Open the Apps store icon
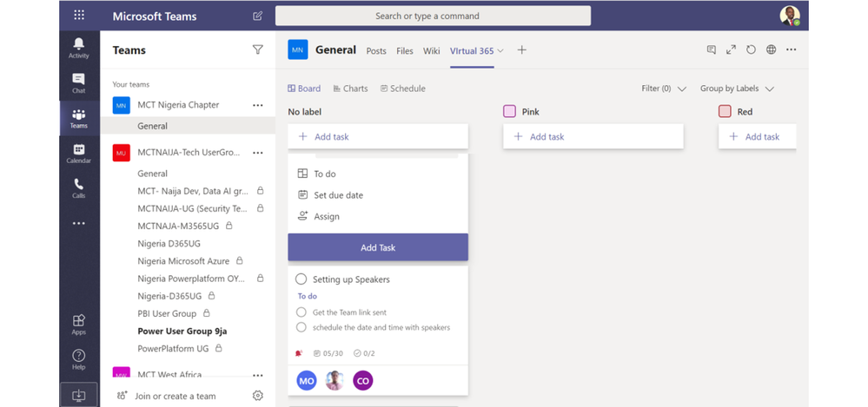The width and height of the screenshot is (868, 407). click(x=78, y=325)
